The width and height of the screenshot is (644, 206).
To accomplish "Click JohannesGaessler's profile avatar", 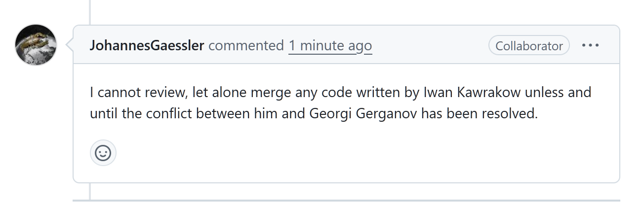I will [36, 45].
